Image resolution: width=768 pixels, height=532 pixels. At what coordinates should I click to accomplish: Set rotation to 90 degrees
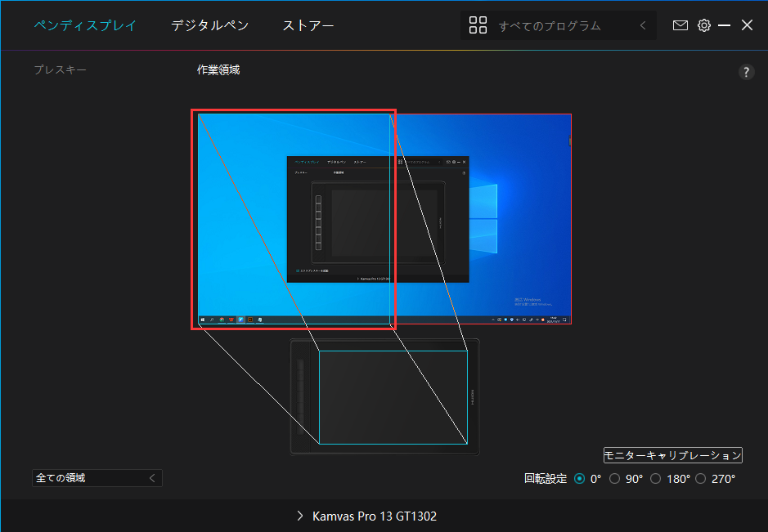[x=615, y=478]
